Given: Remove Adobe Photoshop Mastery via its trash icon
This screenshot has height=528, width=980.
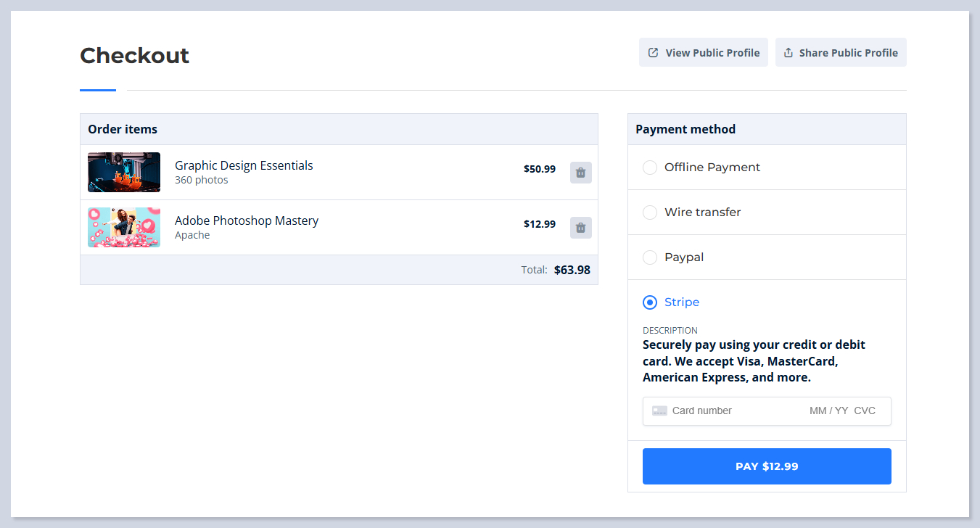Looking at the screenshot, I should pos(580,228).
